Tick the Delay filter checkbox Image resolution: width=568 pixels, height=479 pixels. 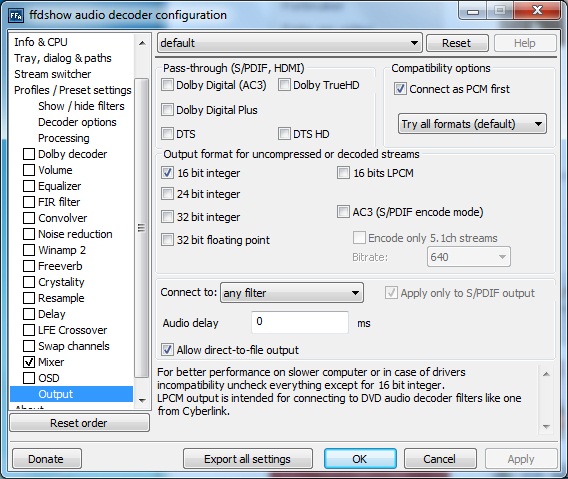tap(29, 314)
